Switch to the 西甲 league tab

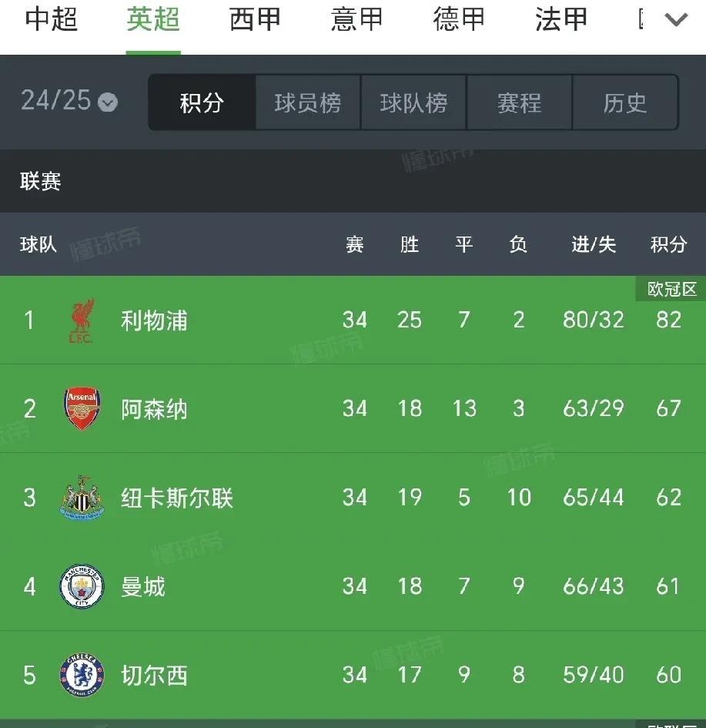[x=255, y=19]
